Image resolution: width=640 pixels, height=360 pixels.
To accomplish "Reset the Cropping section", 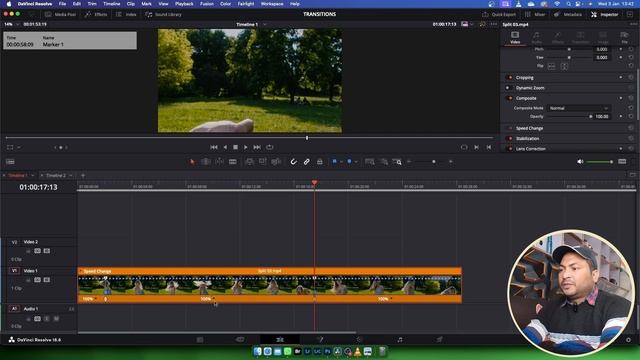I will click(x=631, y=78).
